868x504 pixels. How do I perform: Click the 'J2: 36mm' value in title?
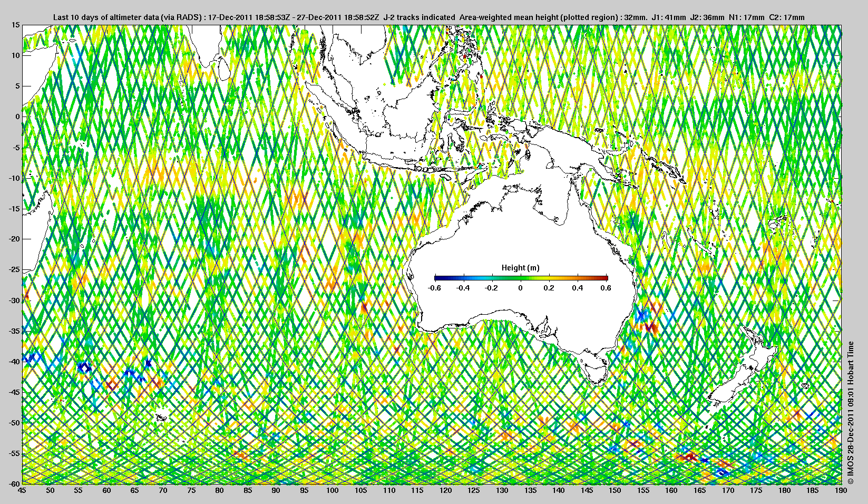(707, 17)
